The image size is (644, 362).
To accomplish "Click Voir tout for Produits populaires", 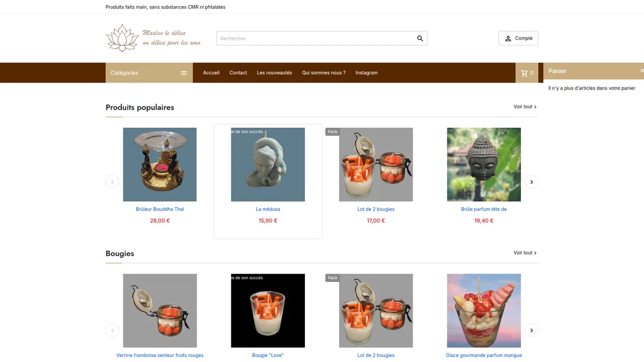I will tap(525, 107).
